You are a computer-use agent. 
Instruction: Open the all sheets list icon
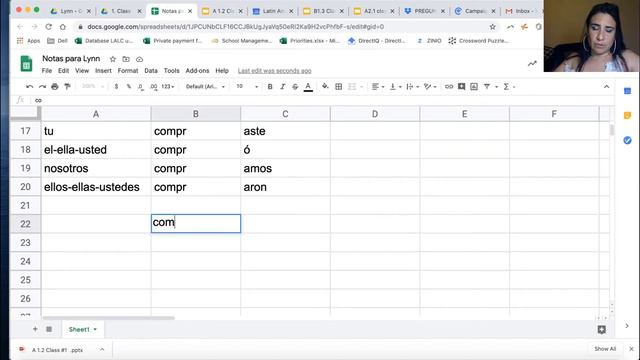point(49,329)
